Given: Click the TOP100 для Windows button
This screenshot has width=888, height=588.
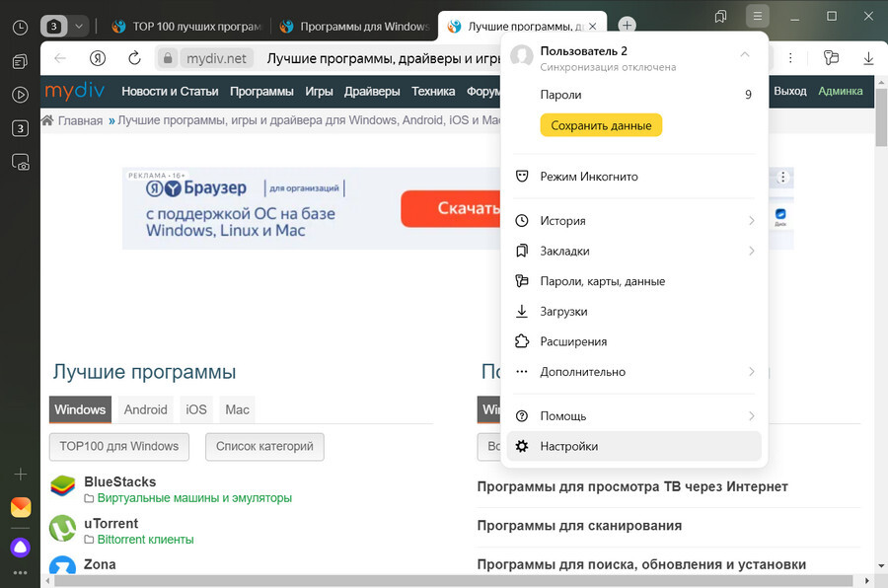Looking at the screenshot, I should [x=119, y=446].
